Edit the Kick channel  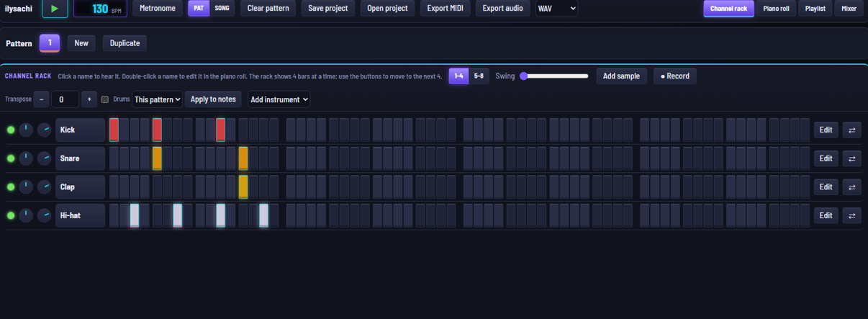point(826,130)
